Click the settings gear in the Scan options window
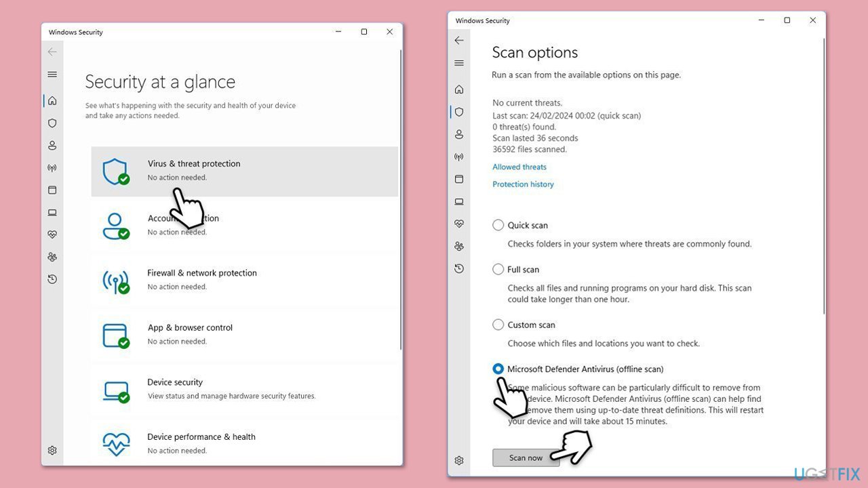Viewport: 868px width, 488px height. pyautogui.click(x=459, y=460)
